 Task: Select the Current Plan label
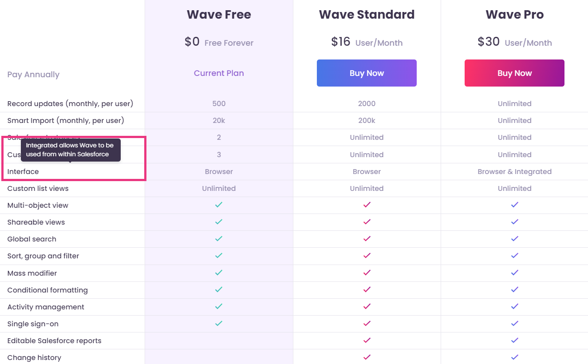[219, 73]
